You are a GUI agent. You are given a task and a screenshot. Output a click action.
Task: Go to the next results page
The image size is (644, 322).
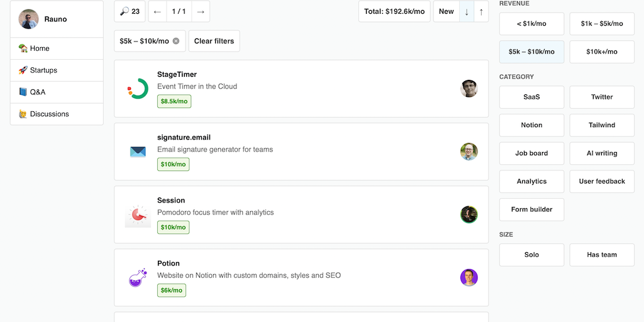[200, 11]
